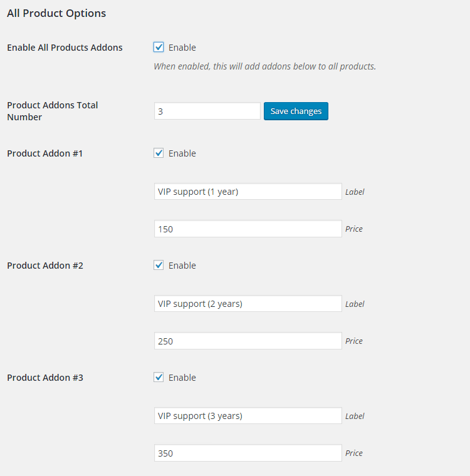
Task: Toggle the Enable All Products Addons checkbox
Action: point(159,48)
